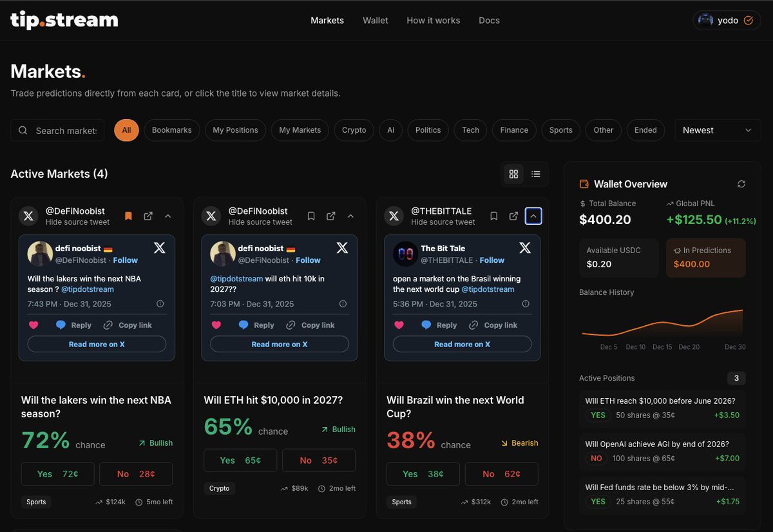This screenshot has width=773, height=532.
Task: Click the wallet icon beside Wallet Overview
Action: pos(584,184)
